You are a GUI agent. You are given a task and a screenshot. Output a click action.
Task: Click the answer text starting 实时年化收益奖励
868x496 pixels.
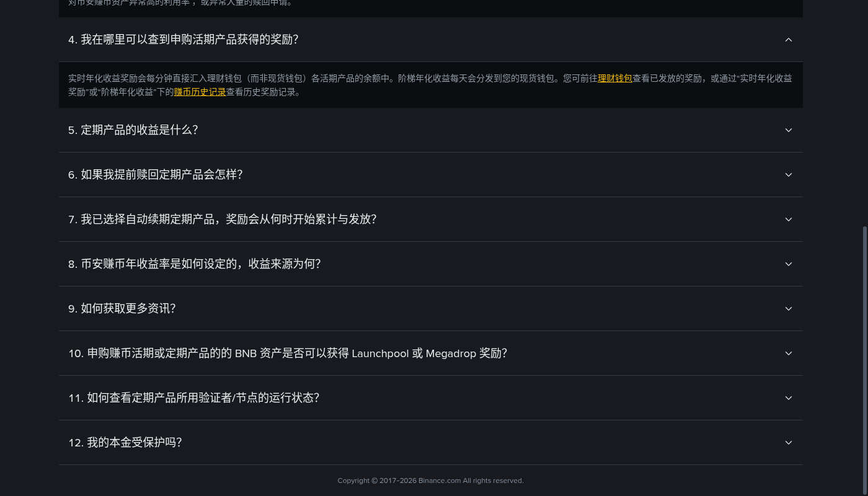(430, 86)
